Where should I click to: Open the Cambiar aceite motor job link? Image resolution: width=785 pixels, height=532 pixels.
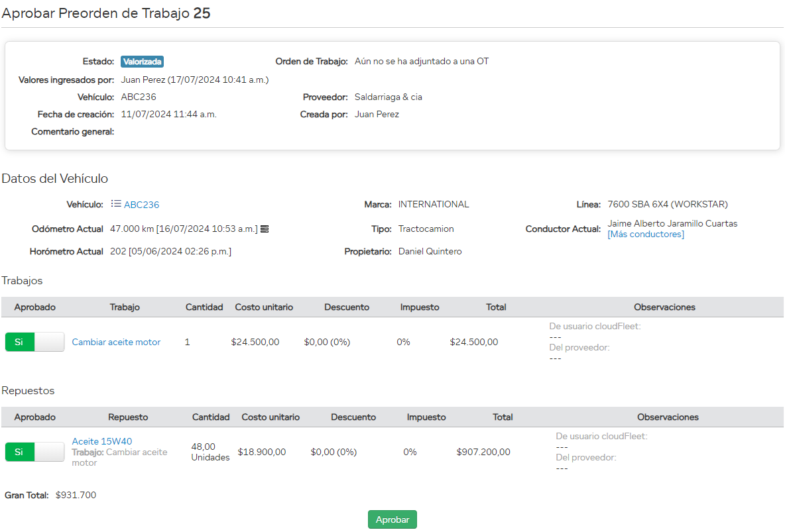click(116, 342)
